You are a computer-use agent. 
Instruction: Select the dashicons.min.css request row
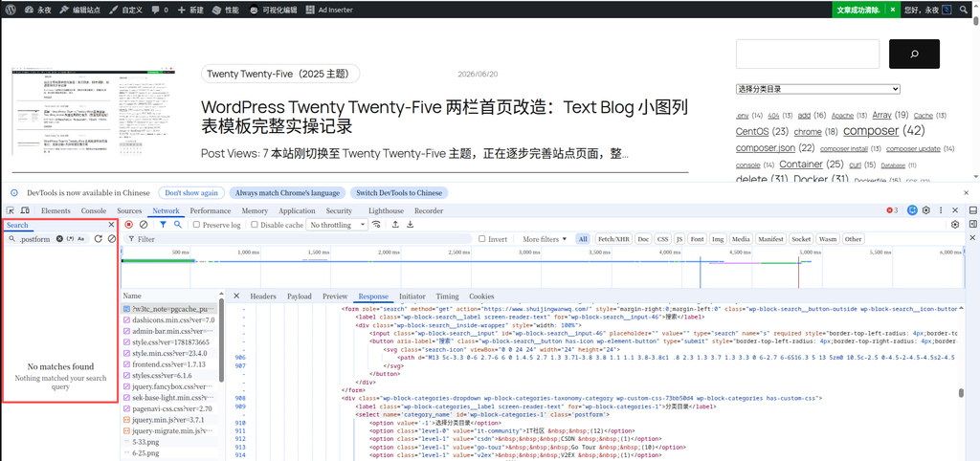[168, 319]
